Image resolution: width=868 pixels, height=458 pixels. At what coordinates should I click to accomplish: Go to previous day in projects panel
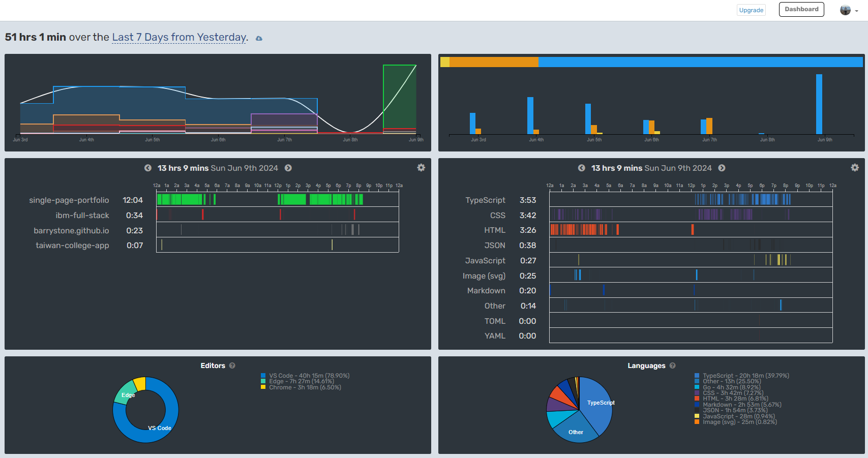(147, 168)
